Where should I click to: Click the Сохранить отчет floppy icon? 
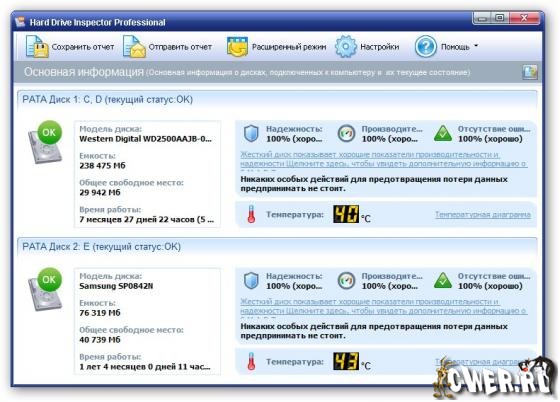[x=37, y=46]
